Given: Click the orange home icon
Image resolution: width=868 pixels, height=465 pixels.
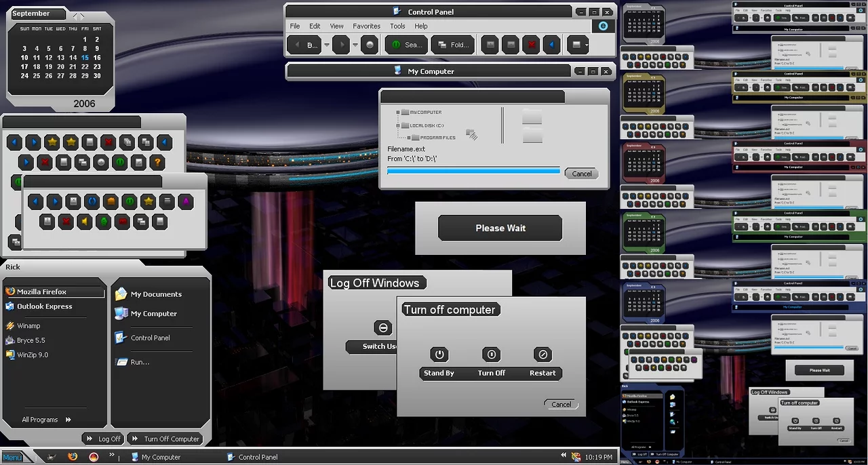Looking at the screenshot, I should click(x=110, y=202).
